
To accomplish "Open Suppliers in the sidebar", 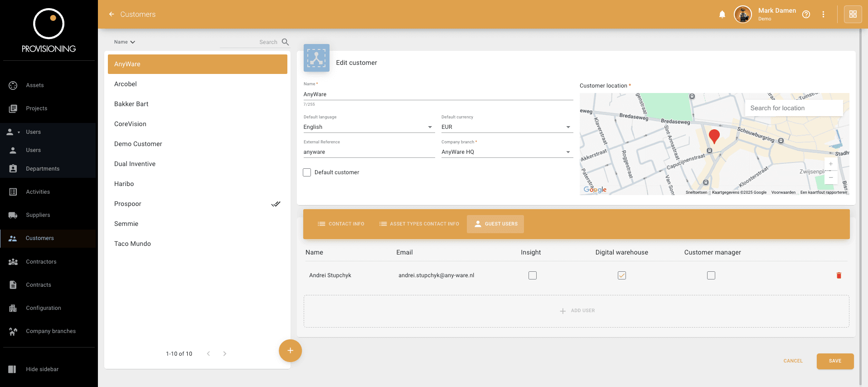I will click(49, 215).
